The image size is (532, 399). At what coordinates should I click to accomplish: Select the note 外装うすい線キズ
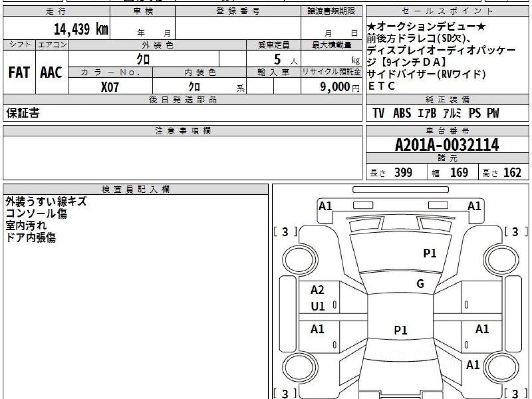[x=46, y=202]
